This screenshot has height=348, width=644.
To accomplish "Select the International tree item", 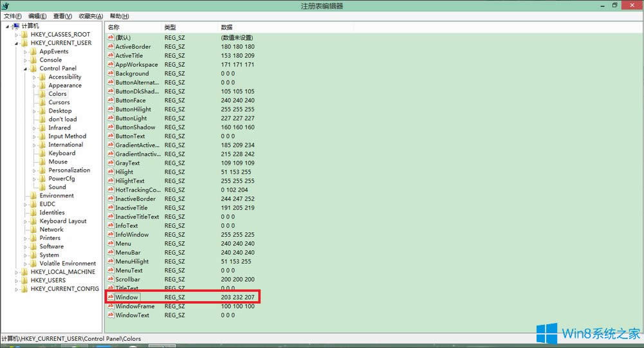I will click(x=66, y=145).
